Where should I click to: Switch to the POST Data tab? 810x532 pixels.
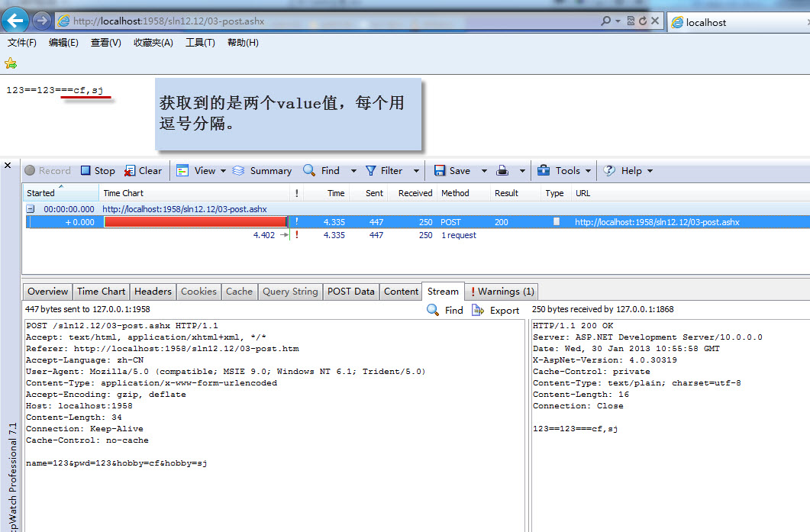[350, 292]
